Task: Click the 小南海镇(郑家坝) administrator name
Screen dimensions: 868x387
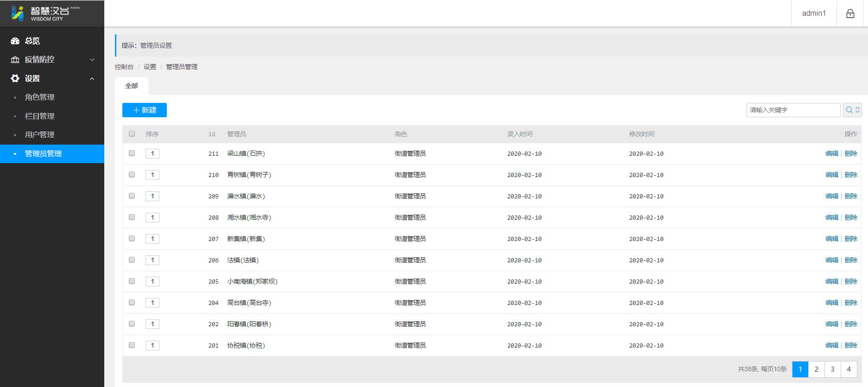Action: tap(252, 281)
